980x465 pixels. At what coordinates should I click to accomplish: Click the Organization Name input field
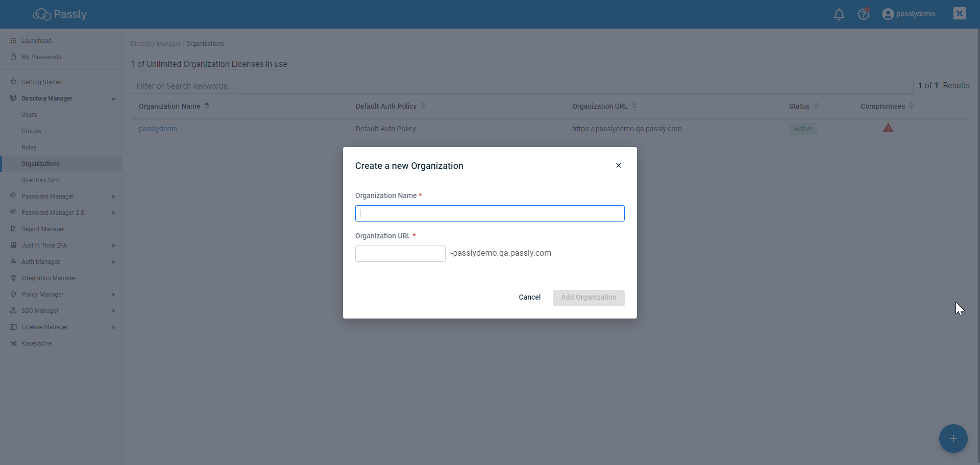(490, 213)
